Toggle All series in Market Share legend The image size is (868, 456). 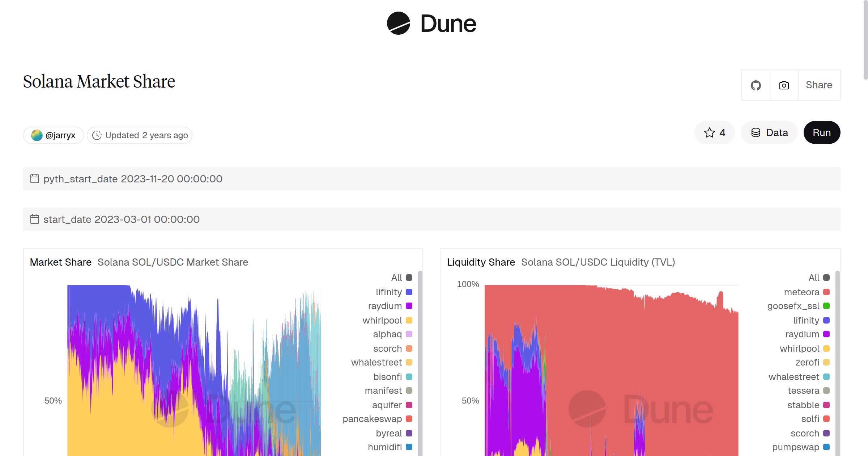[396, 278]
